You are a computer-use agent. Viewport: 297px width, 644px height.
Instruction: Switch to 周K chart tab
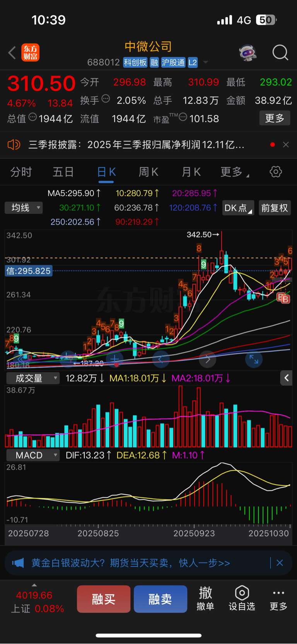[148, 172]
